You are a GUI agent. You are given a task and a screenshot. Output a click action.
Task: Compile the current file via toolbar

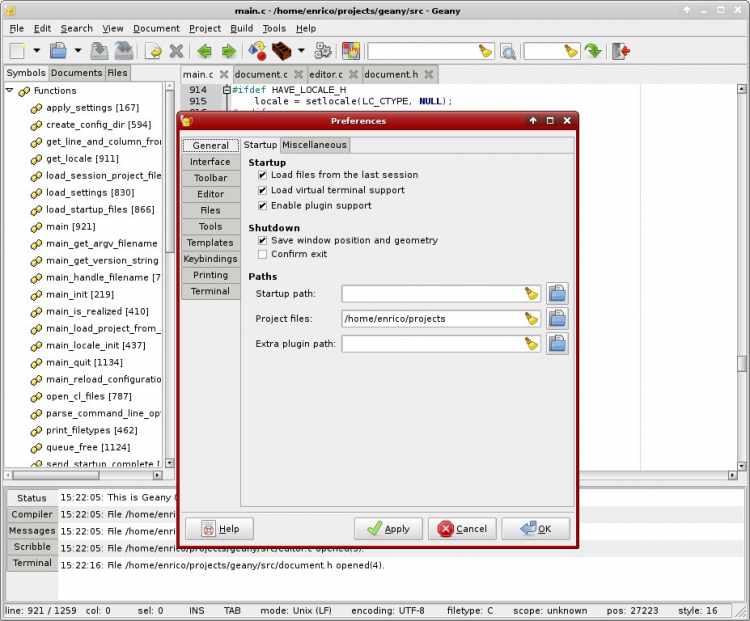[x=257, y=51]
